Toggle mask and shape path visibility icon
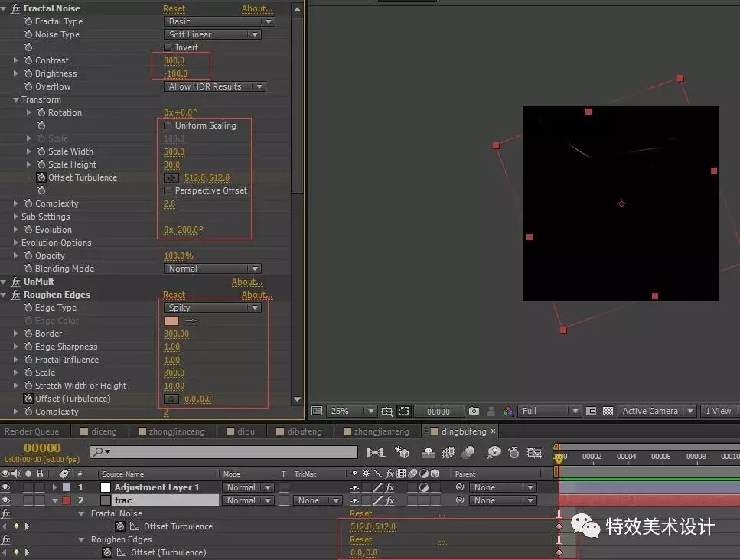This screenshot has height=560, width=740. [404, 412]
